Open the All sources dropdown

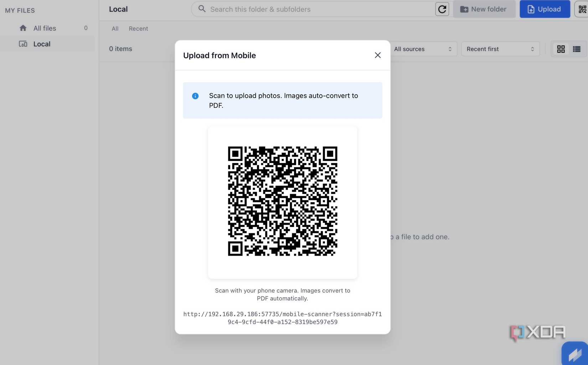click(x=423, y=49)
